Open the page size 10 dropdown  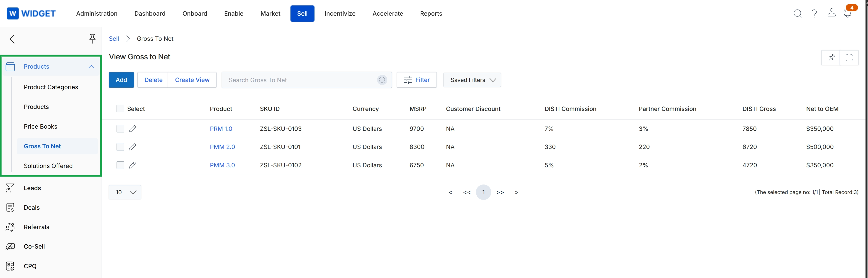pyautogui.click(x=125, y=192)
